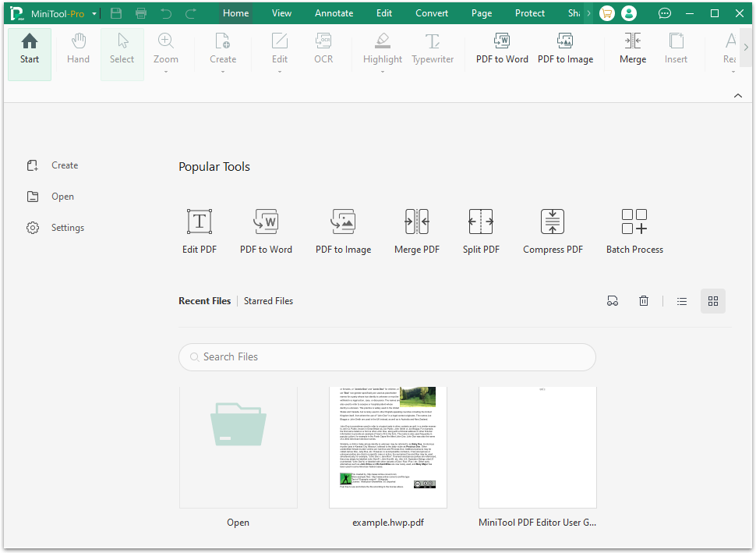
Task: Open the MiniTool PDF Editor User Guide thumbnail
Action: point(538,448)
